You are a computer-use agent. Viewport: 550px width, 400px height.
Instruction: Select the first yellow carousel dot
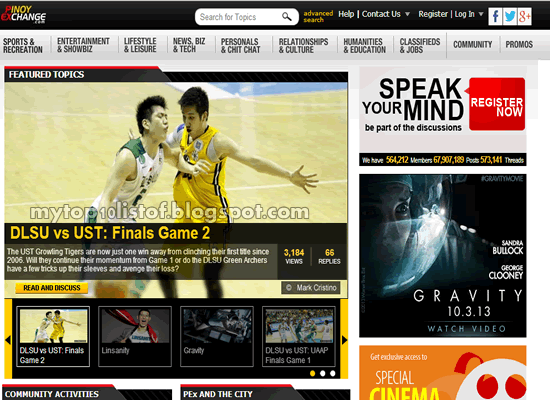coord(313,373)
